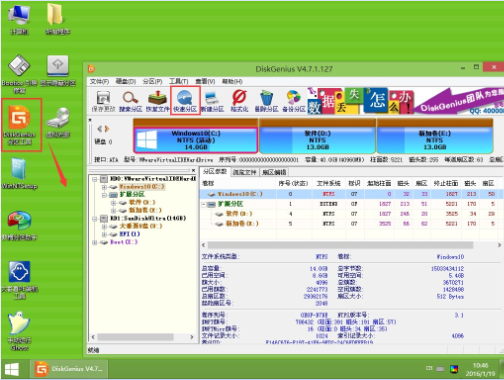
Task: Click the partition table horizontal scrollbar
Action: pos(351,245)
